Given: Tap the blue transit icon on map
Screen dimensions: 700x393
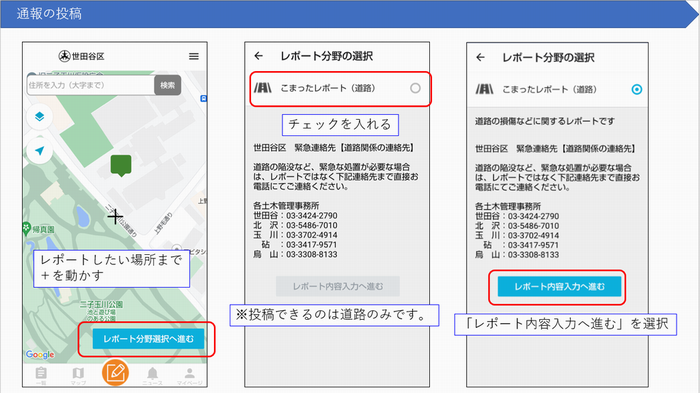Looking at the screenshot, I should pyautogui.click(x=204, y=98).
